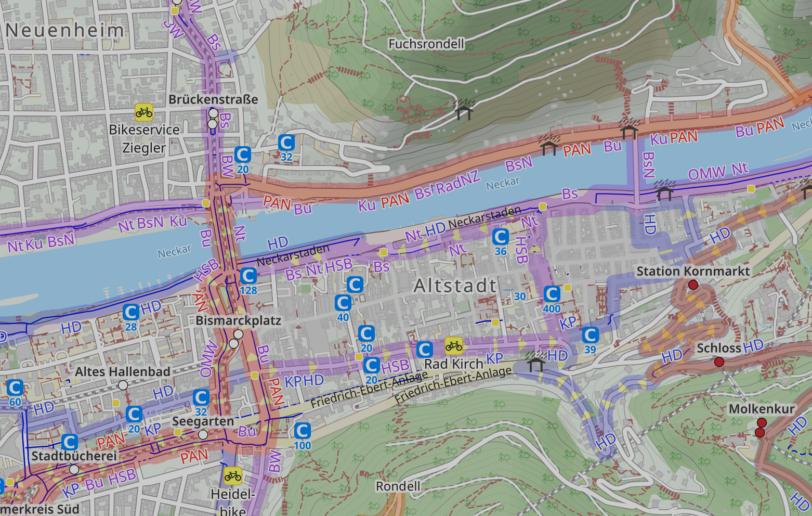Screen dimensions: 812x516
Task: Select the bike parking icon labeled 36
Action: pyautogui.click(x=500, y=237)
